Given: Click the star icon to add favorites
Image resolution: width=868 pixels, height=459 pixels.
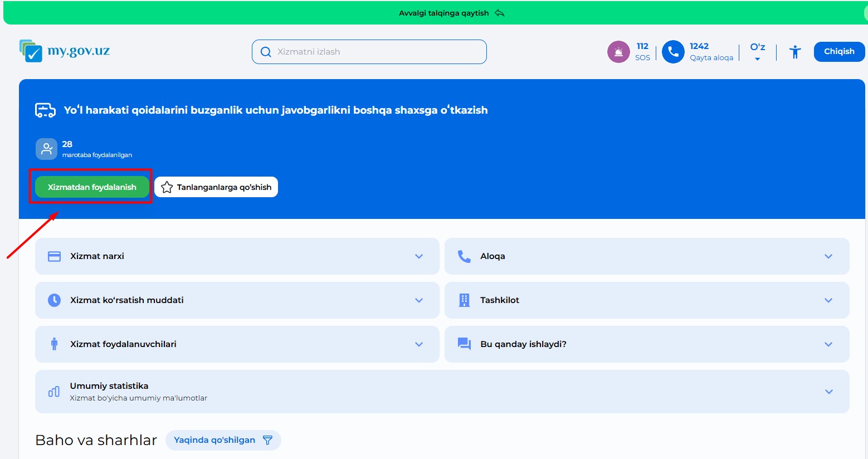Looking at the screenshot, I should click(x=167, y=187).
